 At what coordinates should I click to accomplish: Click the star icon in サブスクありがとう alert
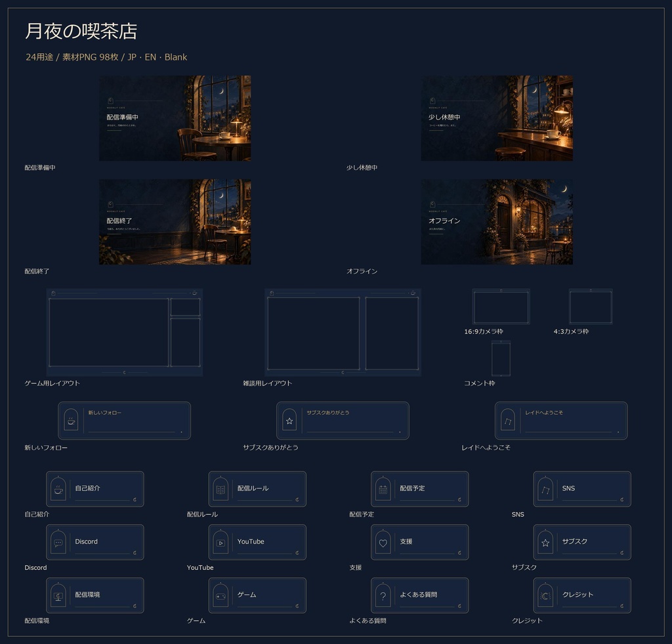pos(289,421)
